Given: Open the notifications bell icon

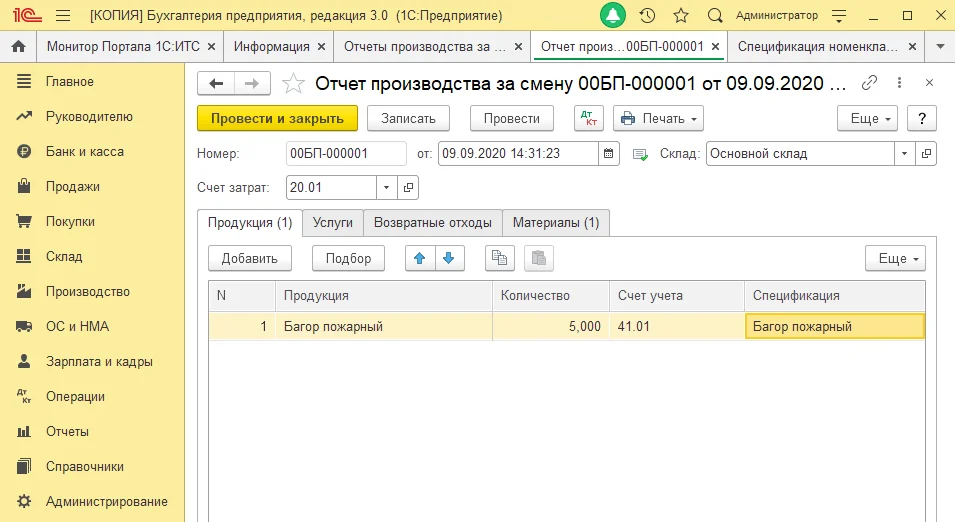Looking at the screenshot, I should coord(613,15).
